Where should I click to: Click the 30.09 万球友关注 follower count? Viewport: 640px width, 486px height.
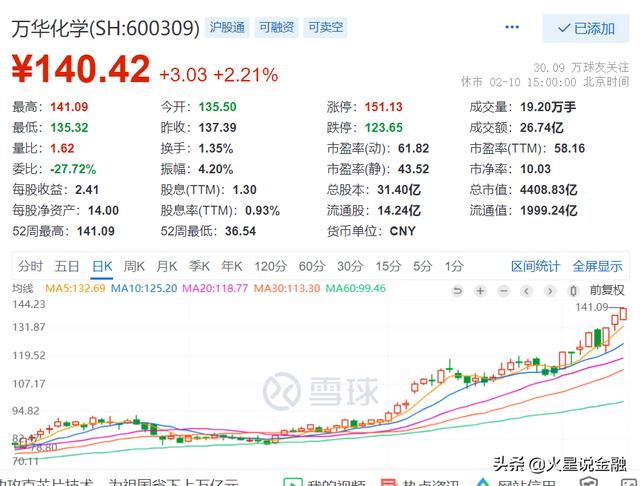pos(581,67)
